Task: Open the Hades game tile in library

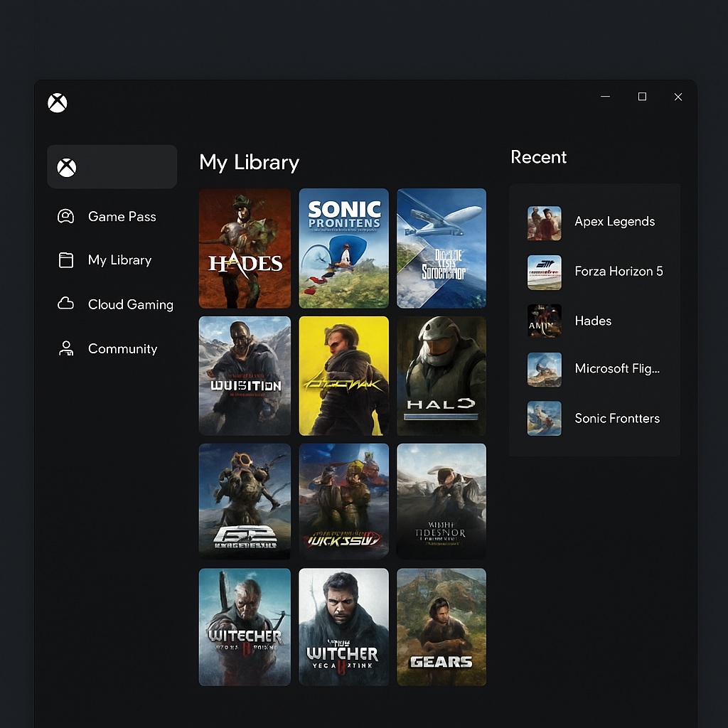Action: [245, 248]
